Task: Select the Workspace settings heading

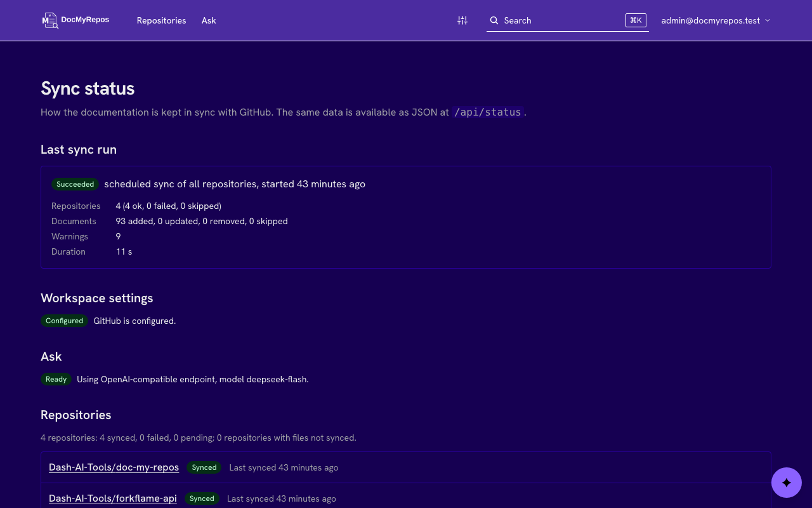Action: (x=97, y=298)
